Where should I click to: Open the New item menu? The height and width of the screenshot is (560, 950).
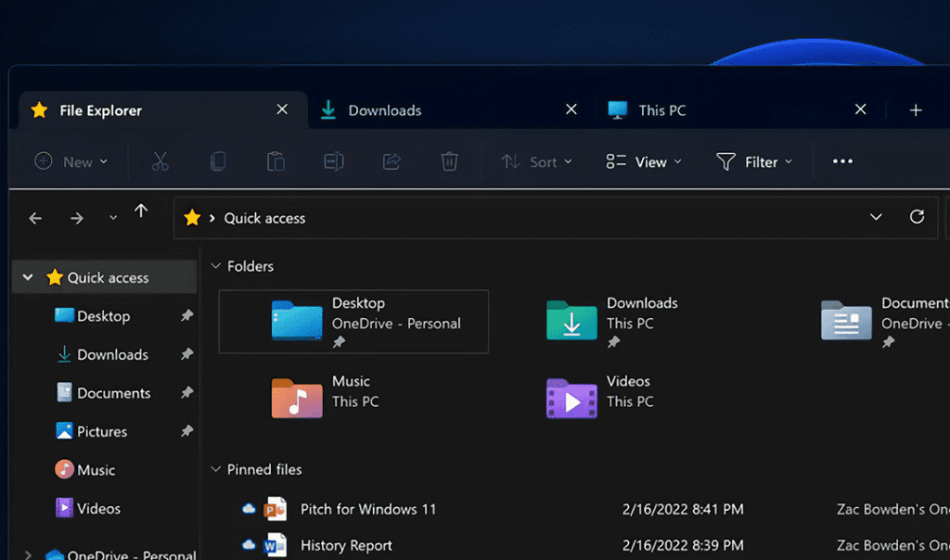click(x=71, y=161)
